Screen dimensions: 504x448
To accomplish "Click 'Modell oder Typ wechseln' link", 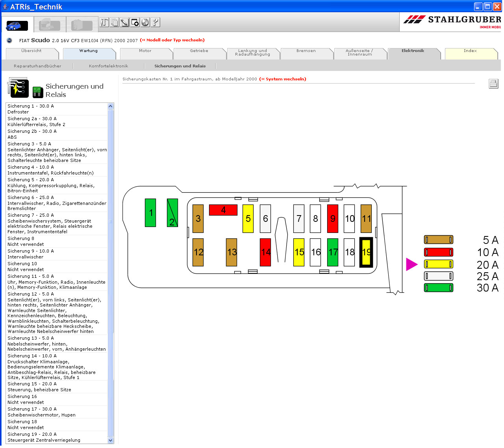I will (172, 40).
